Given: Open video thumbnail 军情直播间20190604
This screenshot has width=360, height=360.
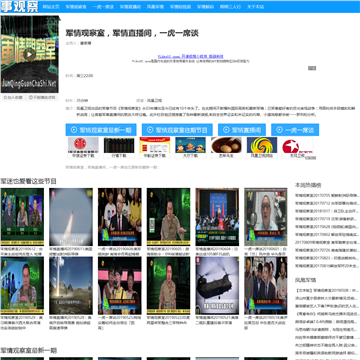Looking at the screenshot, I should pyautogui.click(x=217, y=217).
